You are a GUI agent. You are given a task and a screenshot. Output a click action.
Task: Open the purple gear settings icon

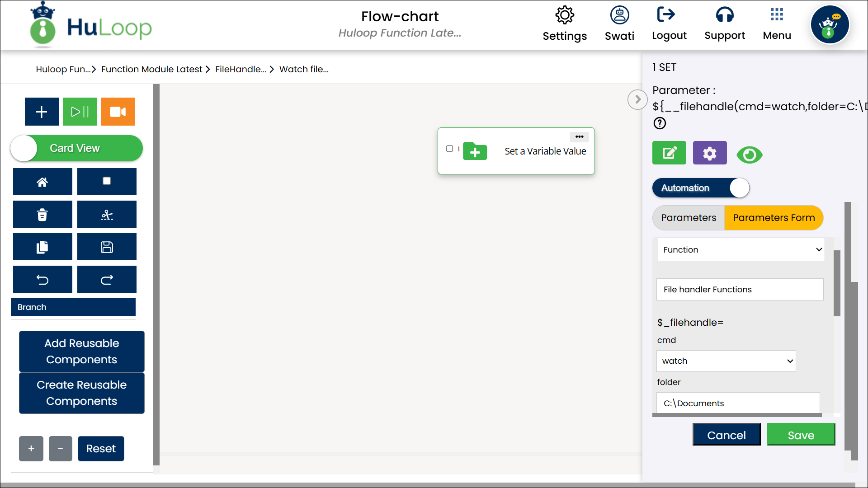[x=709, y=153]
